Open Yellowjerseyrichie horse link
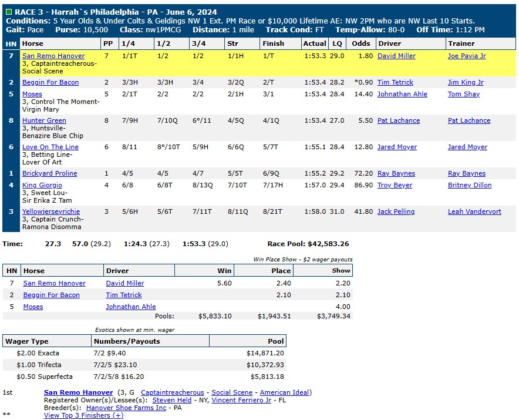The width and height of the screenshot is (519, 420). pyautogui.click(x=51, y=211)
